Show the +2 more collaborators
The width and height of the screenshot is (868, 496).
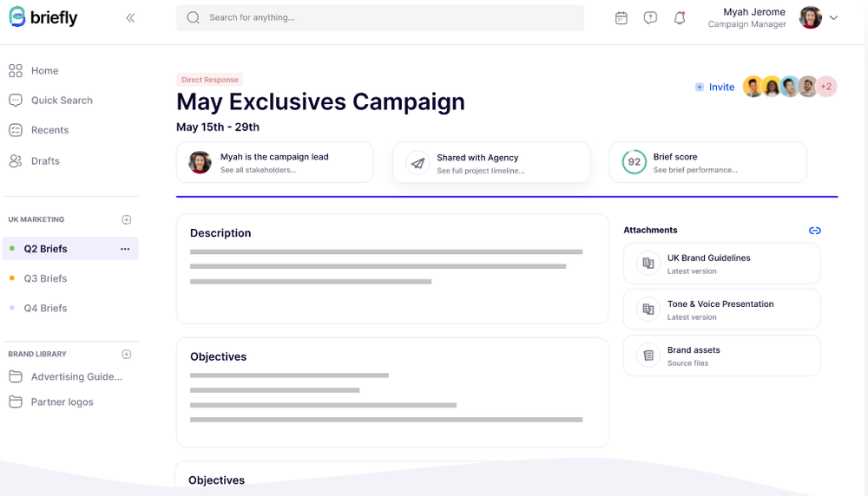[826, 87]
